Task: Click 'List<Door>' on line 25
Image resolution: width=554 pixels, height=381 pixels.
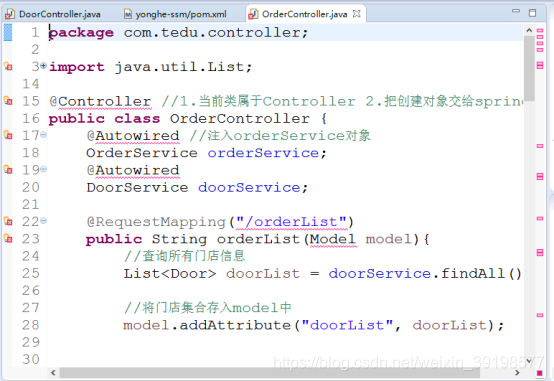Action: pyautogui.click(x=170, y=274)
